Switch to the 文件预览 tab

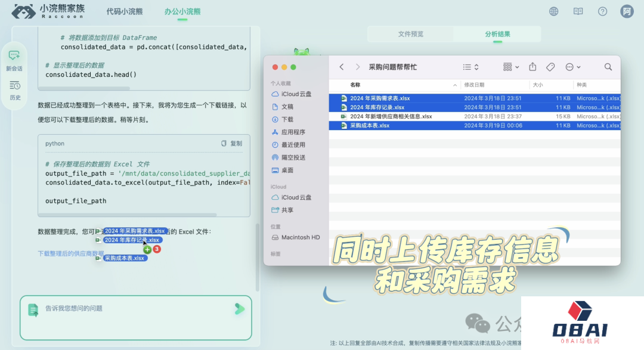click(410, 34)
